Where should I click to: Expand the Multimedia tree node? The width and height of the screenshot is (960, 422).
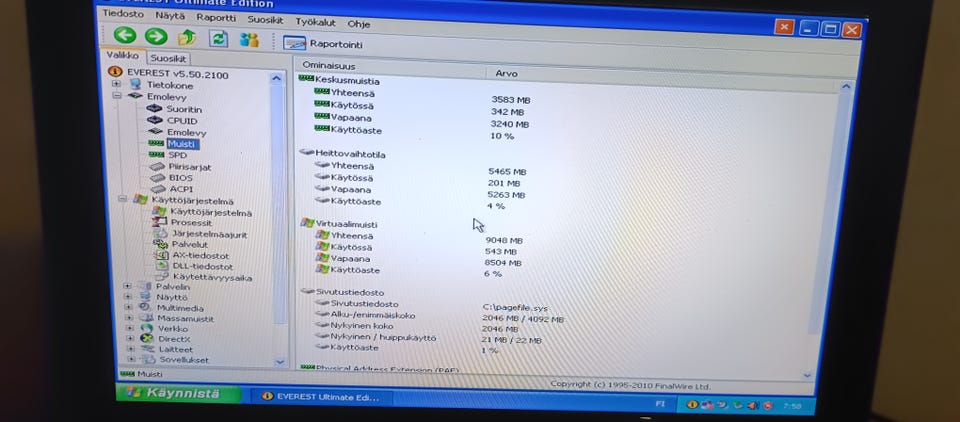pos(128,307)
